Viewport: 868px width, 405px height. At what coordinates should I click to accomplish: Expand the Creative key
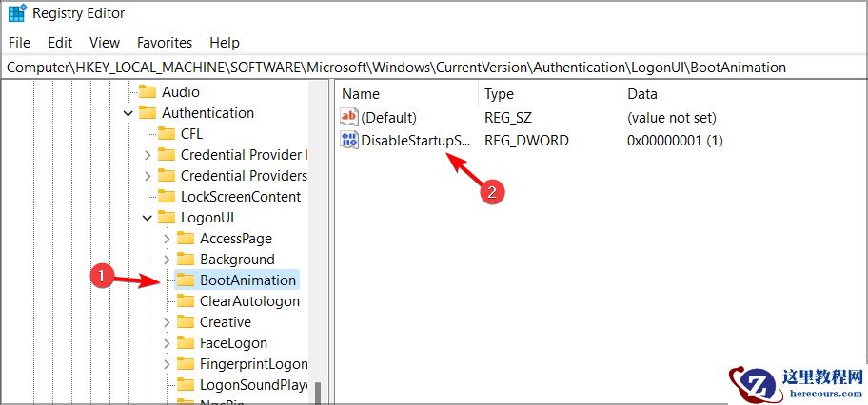[167, 322]
